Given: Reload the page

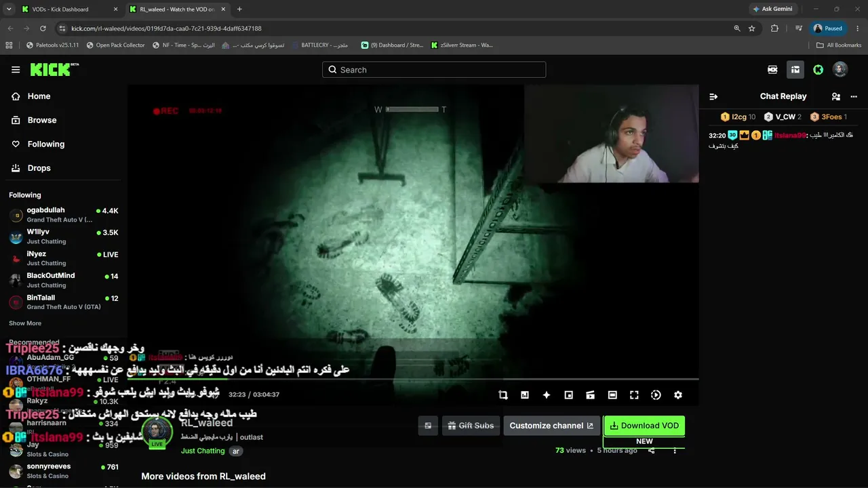Looking at the screenshot, I should coord(43,28).
